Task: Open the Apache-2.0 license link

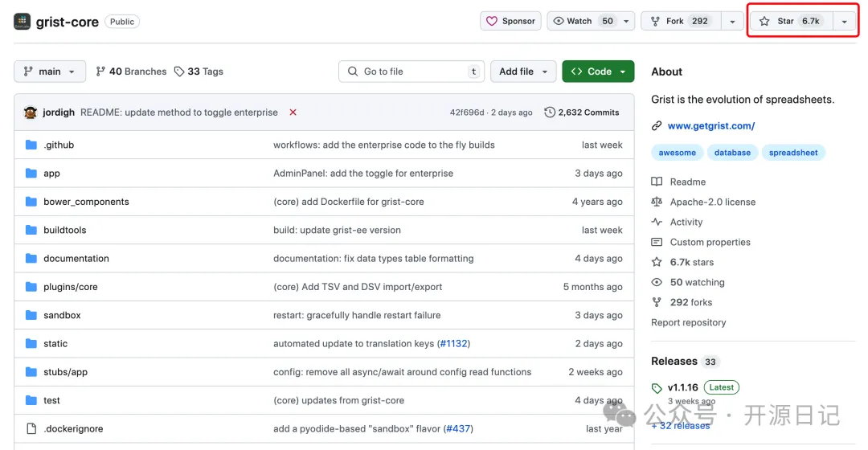Action: (712, 202)
